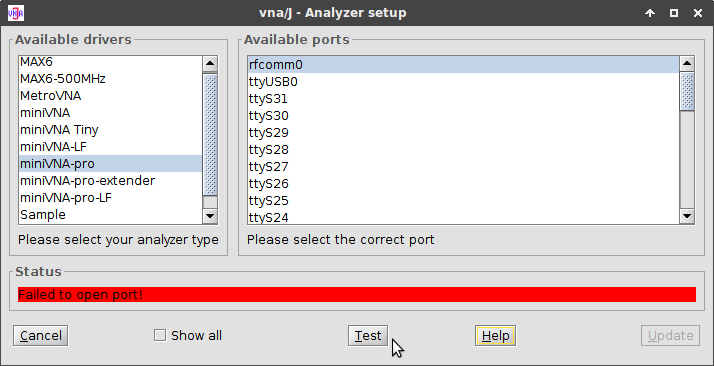This screenshot has height=366, width=714.
Task: Click down arrow of ports list scrollbar
Action: coord(687,216)
